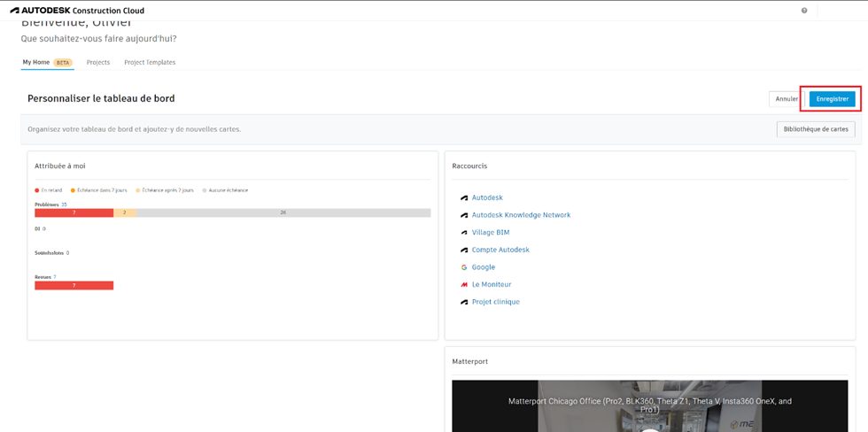Open the Autodesk Knowledge Network link
This screenshot has height=432, width=868.
(521, 215)
